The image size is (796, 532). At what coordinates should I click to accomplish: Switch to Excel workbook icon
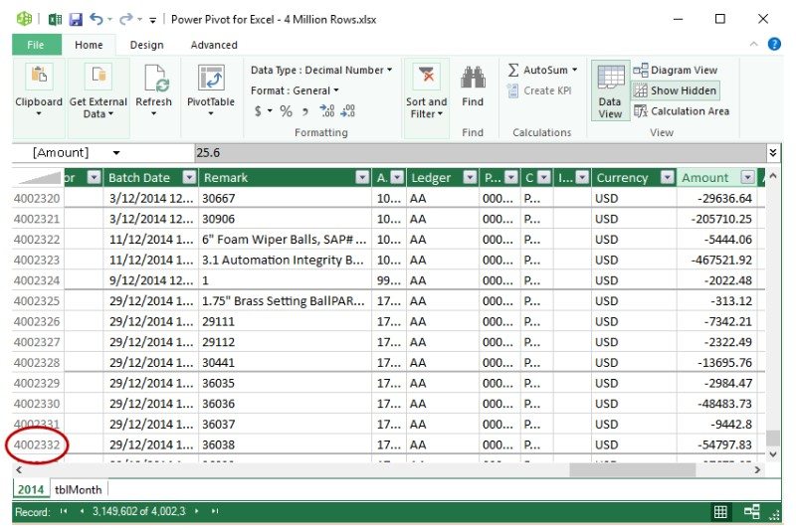(x=55, y=19)
